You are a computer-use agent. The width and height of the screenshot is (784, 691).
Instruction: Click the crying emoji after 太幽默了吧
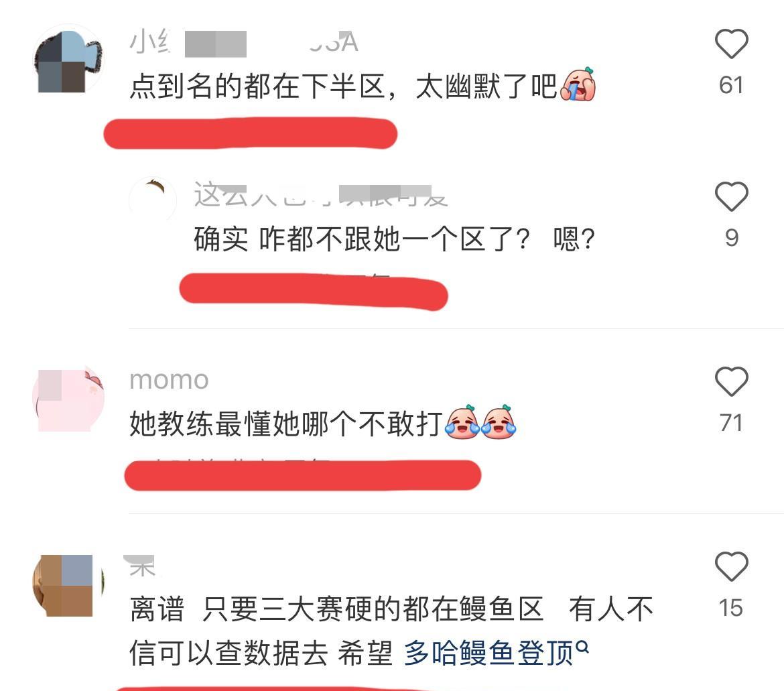tap(578, 84)
